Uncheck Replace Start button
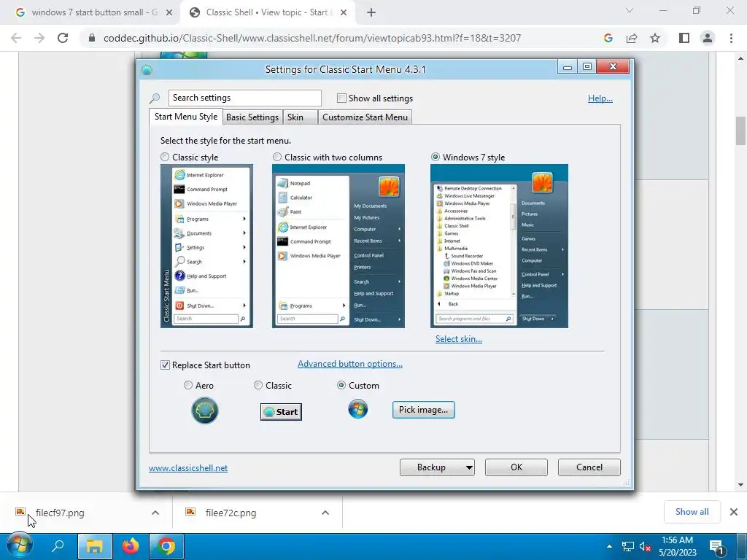Image resolution: width=747 pixels, height=560 pixels. tap(166, 365)
